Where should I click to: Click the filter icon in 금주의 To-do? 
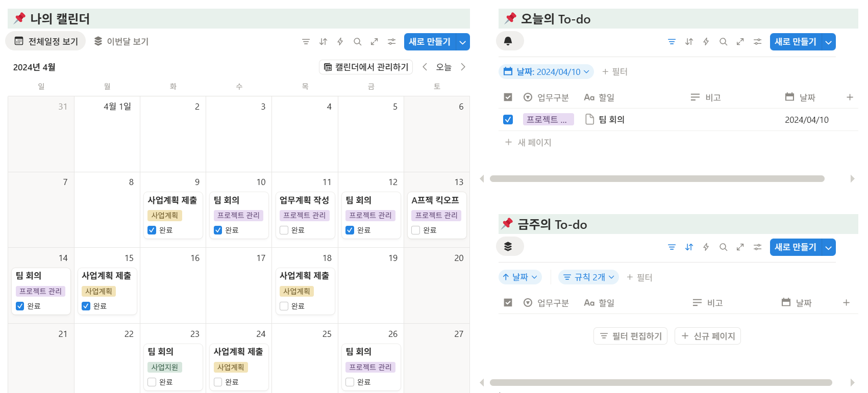point(671,247)
